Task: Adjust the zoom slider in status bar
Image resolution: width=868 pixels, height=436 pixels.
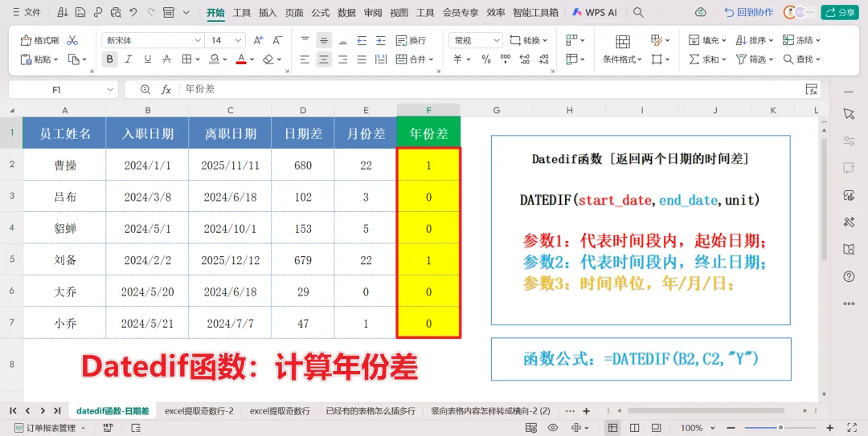Action: point(780,428)
